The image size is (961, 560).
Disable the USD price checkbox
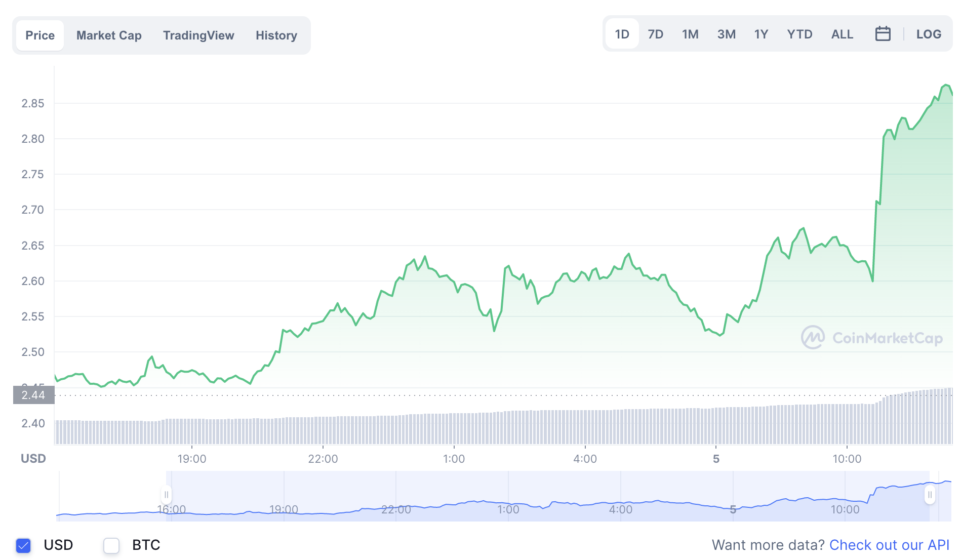point(23,545)
